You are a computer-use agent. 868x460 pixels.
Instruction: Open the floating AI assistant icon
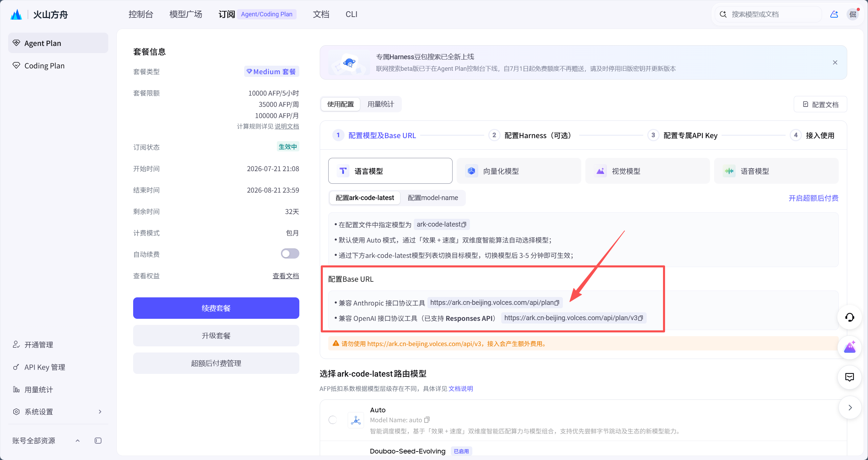(x=850, y=347)
